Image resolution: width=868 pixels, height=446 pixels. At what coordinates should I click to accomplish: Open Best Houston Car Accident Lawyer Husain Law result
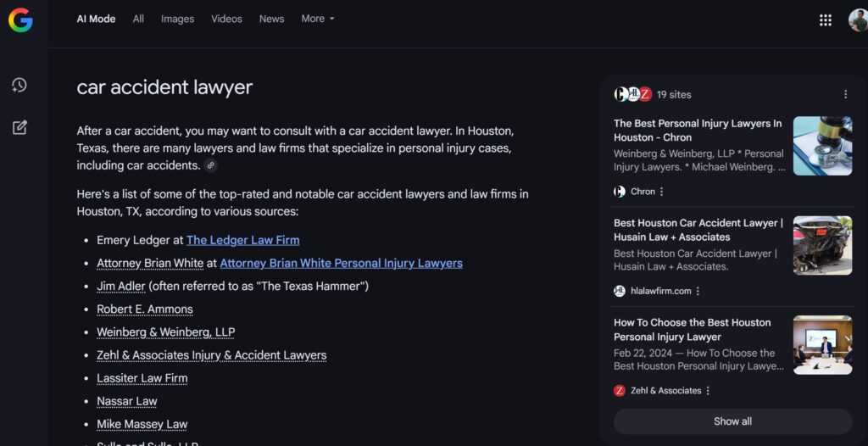tap(698, 230)
